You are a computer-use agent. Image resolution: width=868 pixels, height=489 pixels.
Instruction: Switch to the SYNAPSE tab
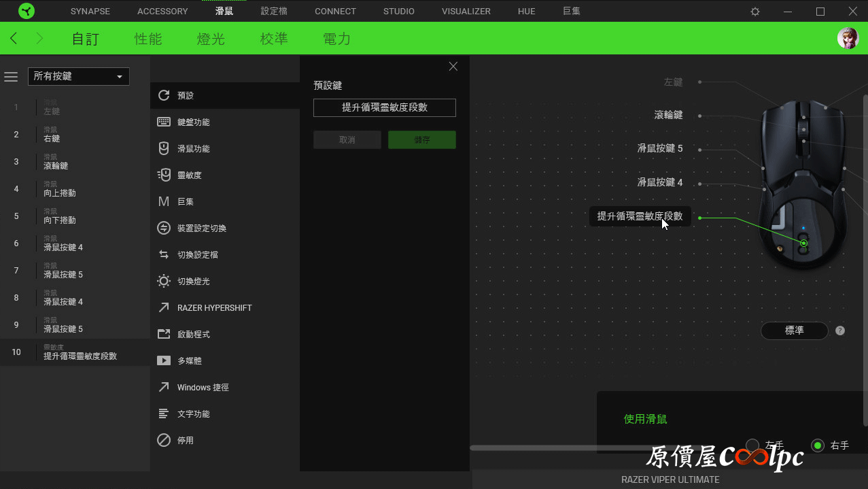(x=90, y=12)
